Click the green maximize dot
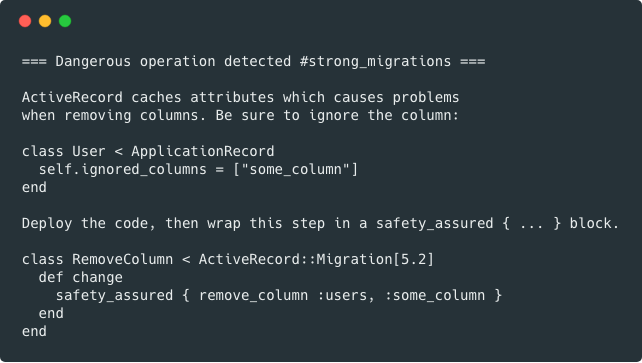Viewport: 642px width, 363px height. coord(65,21)
